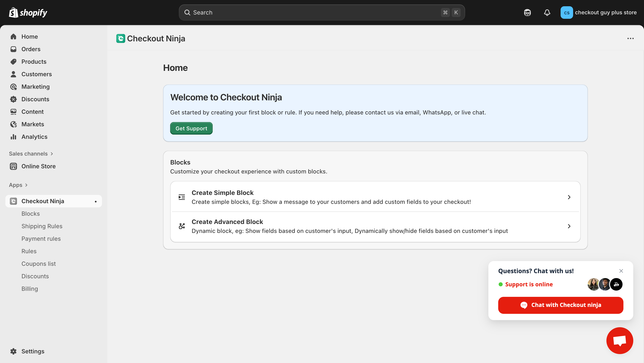Open the checkout guy plus store account avatar
This screenshot has height=363, width=644.
pos(567,12)
